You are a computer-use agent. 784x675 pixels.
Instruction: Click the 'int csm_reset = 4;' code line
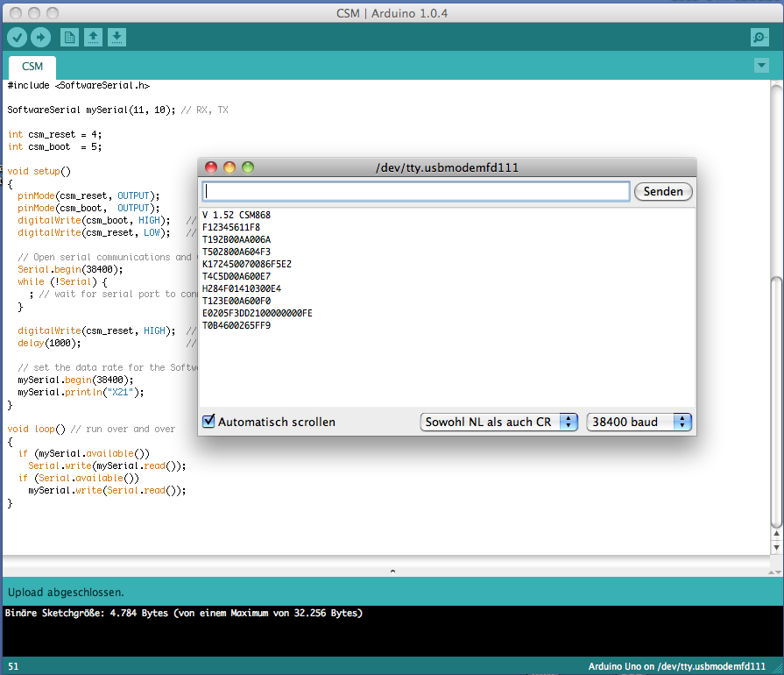[54, 134]
